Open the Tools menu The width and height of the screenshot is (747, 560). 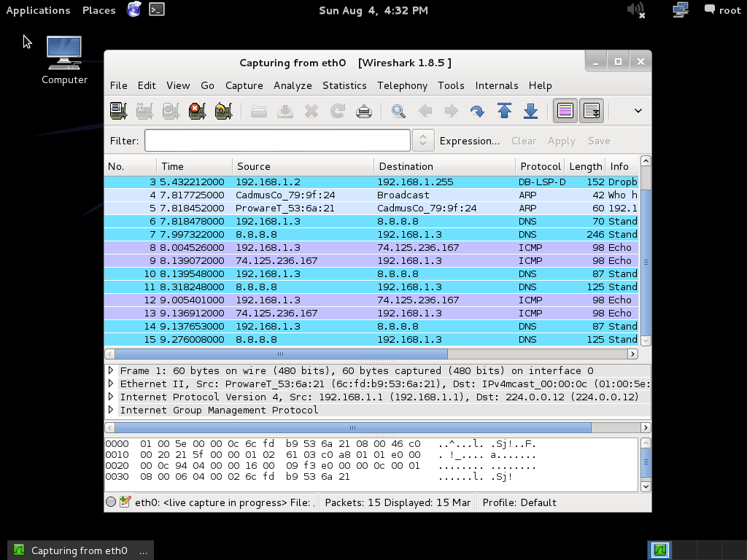point(451,86)
